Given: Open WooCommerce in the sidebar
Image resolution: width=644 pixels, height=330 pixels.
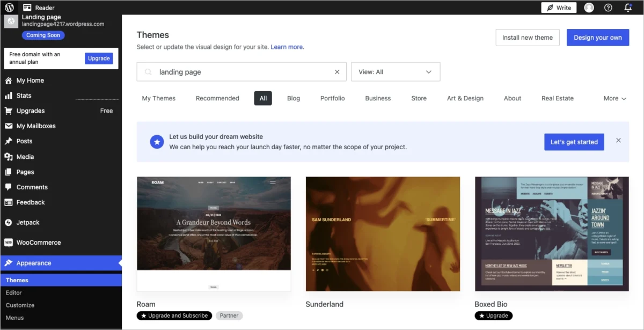Looking at the screenshot, I should [x=38, y=243].
